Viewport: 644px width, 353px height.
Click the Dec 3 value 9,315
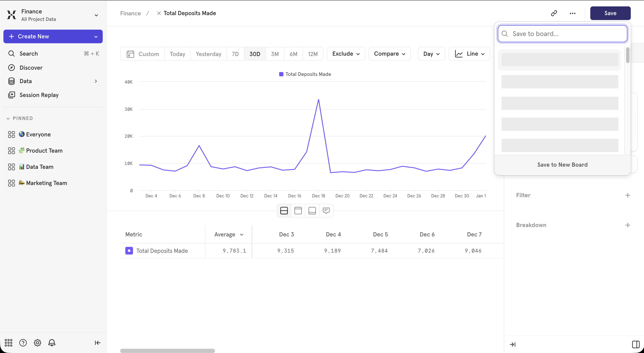coord(286,250)
